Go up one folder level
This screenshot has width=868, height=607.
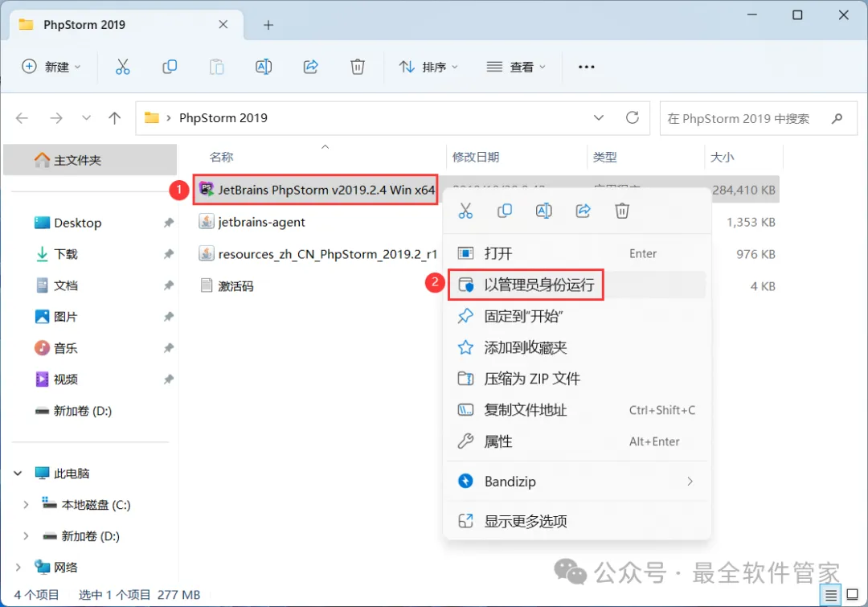pos(115,118)
